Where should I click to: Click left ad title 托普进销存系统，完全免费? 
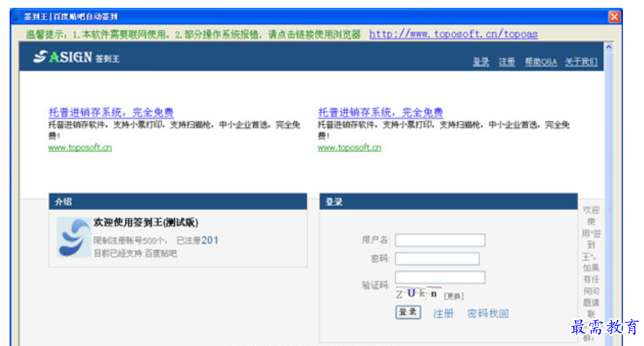pyautogui.click(x=111, y=112)
